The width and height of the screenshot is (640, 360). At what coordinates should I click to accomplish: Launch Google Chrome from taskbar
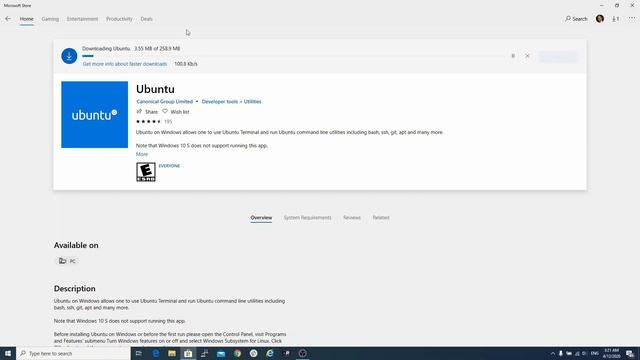(237, 353)
